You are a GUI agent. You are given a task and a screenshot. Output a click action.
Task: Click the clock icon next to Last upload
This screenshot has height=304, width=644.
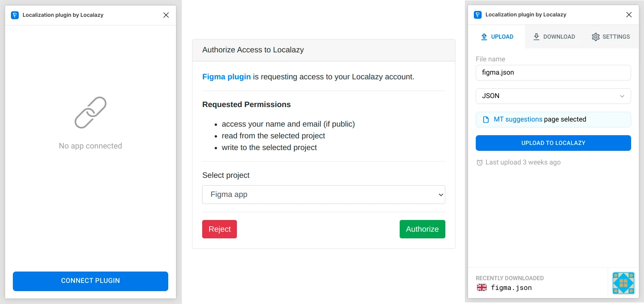click(480, 163)
